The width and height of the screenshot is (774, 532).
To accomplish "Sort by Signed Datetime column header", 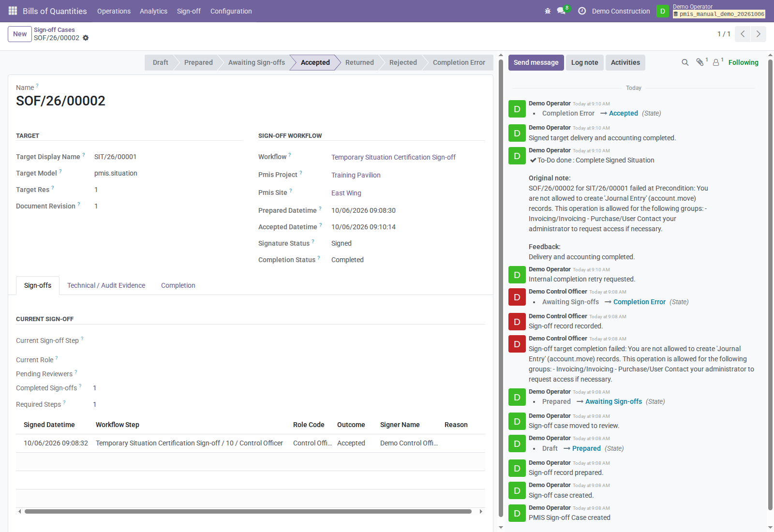I will [49, 425].
